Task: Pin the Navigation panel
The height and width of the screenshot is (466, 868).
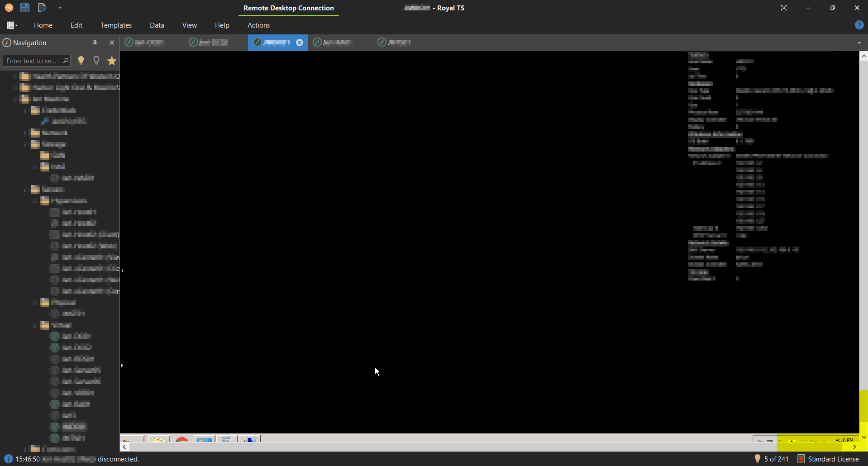Action: (x=95, y=43)
